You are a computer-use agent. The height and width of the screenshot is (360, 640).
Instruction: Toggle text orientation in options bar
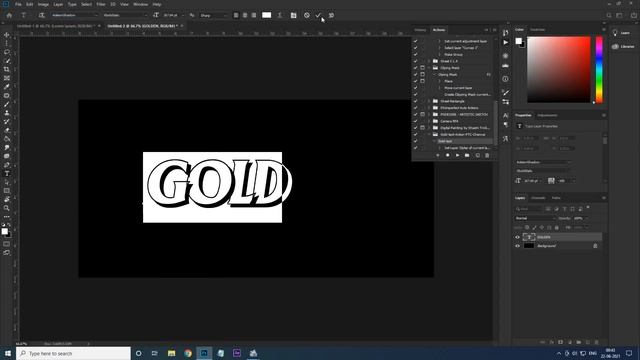41,15
